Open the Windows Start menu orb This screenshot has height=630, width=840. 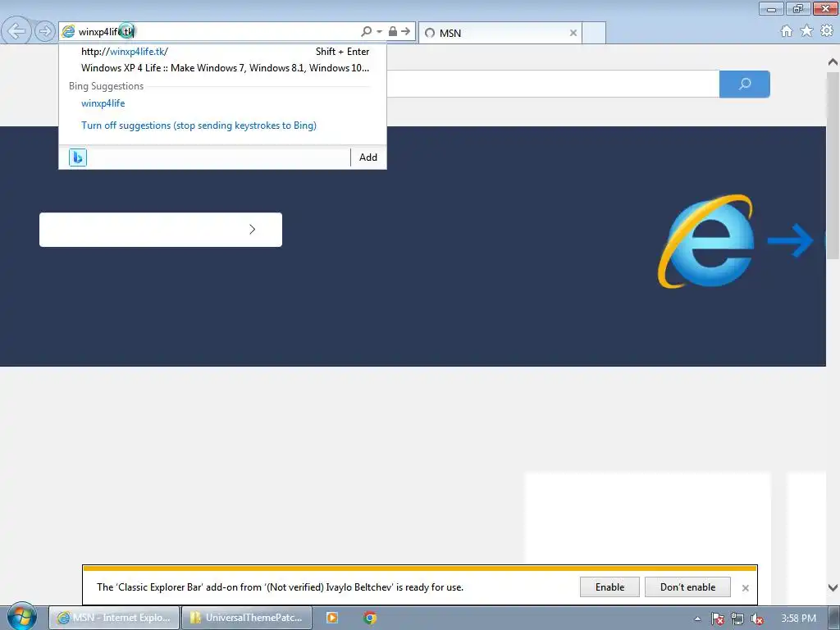point(22,617)
